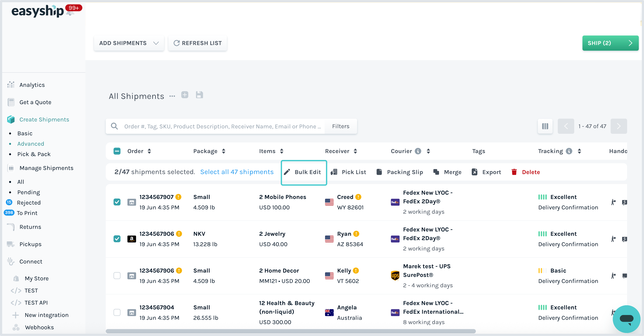The width and height of the screenshot is (644, 336).
Task: Click the warning icon beside Creed
Action: (358, 197)
